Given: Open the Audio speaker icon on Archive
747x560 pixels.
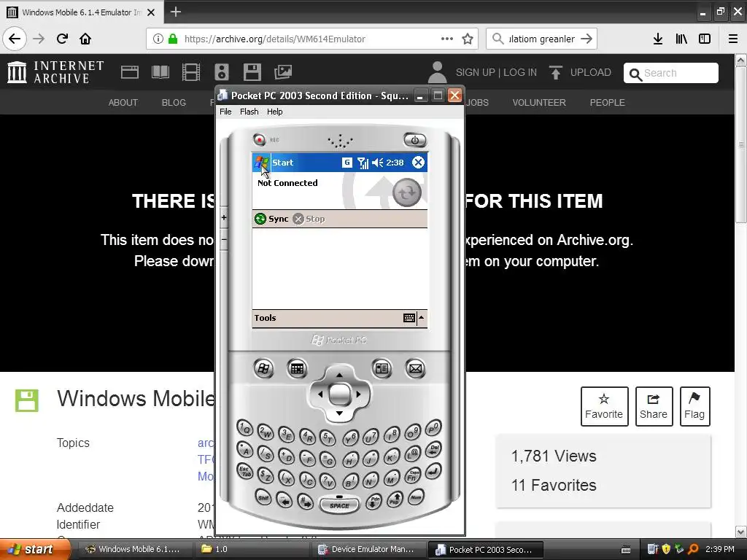Looking at the screenshot, I should (x=222, y=72).
